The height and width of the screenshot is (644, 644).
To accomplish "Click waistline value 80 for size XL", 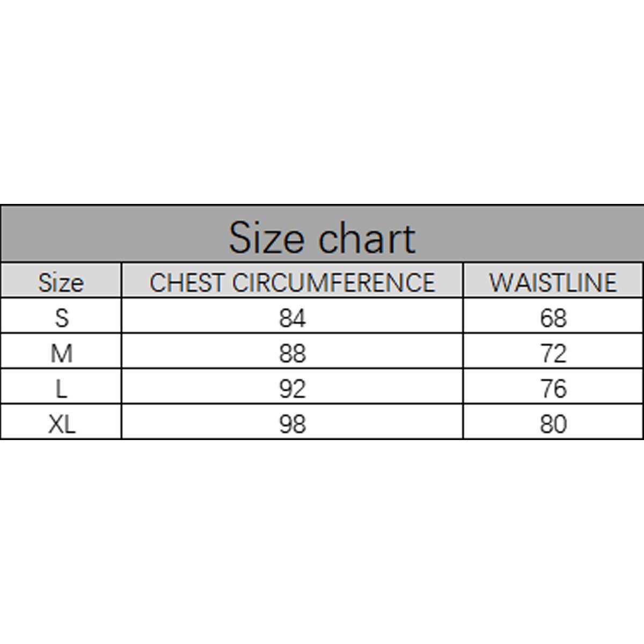I will click(553, 424).
